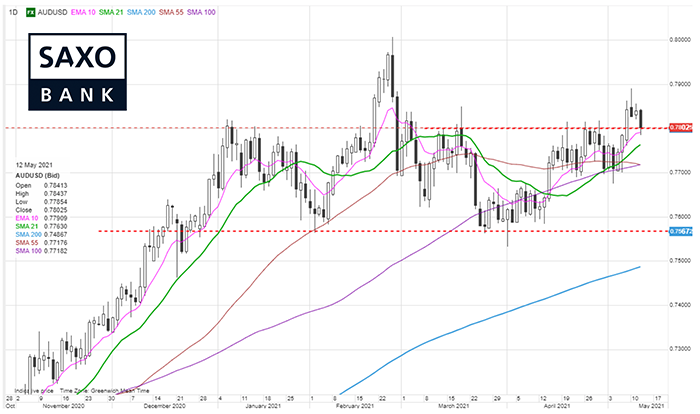The image size is (700, 414).
Task: Click the May 2021 time axis label
Action: click(x=651, y=406)
